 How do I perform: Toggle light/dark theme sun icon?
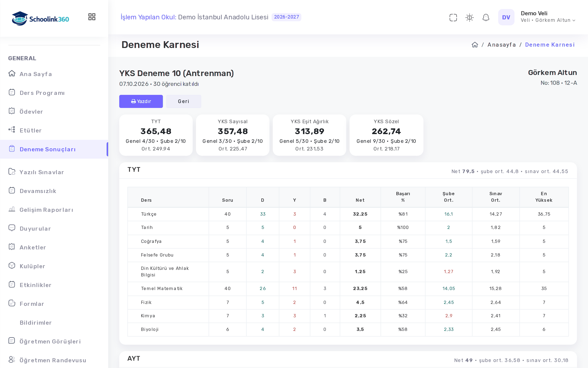pos(469,17)
